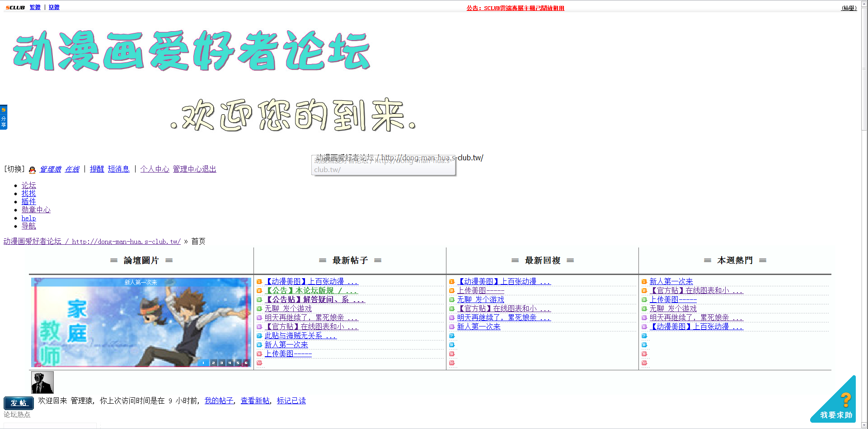This screenshot has height=429, width=868.
Task: Open 提醒 notifications
Action: pos(97,169)
